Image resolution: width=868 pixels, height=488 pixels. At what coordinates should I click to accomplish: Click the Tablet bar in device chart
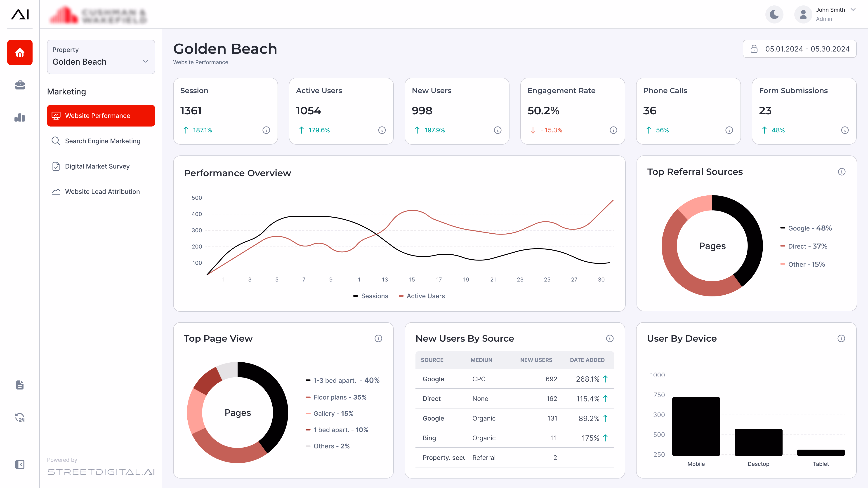click(821, 453)
